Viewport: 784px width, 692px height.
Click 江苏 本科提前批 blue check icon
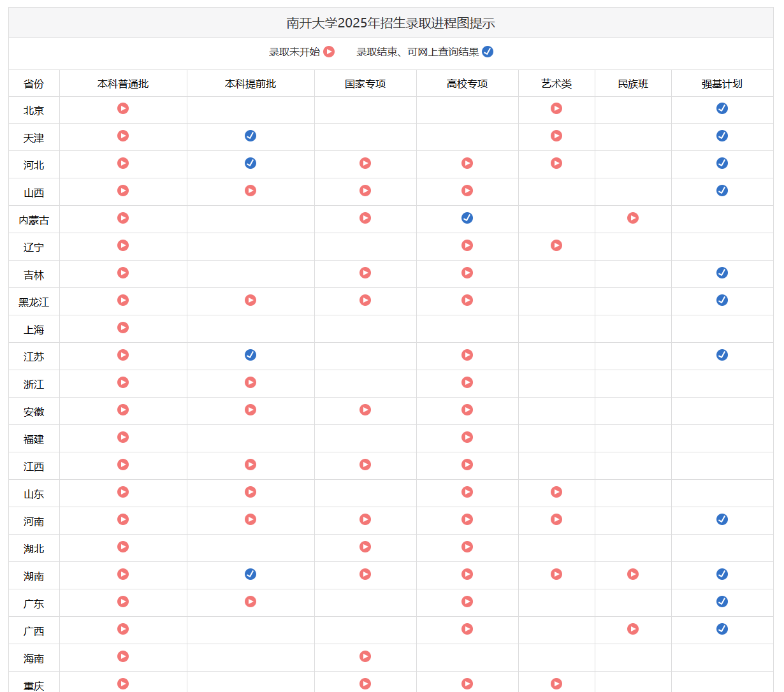(x=250, y=355)
